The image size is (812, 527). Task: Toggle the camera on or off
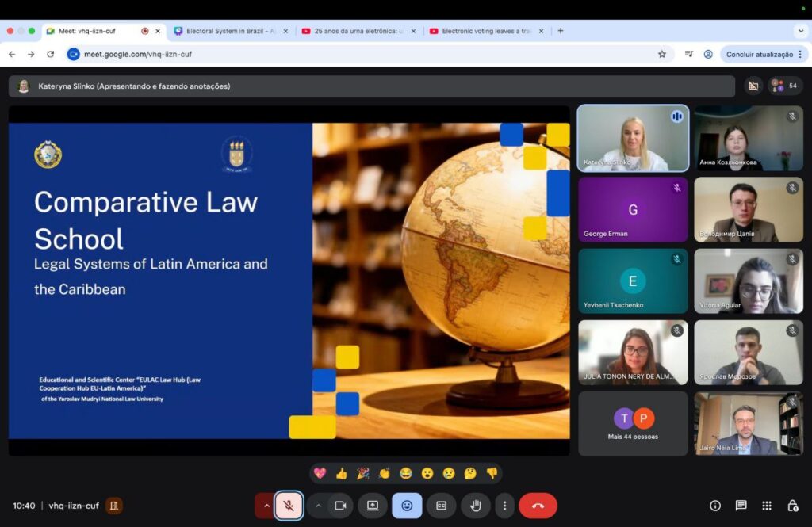point(340,506)
